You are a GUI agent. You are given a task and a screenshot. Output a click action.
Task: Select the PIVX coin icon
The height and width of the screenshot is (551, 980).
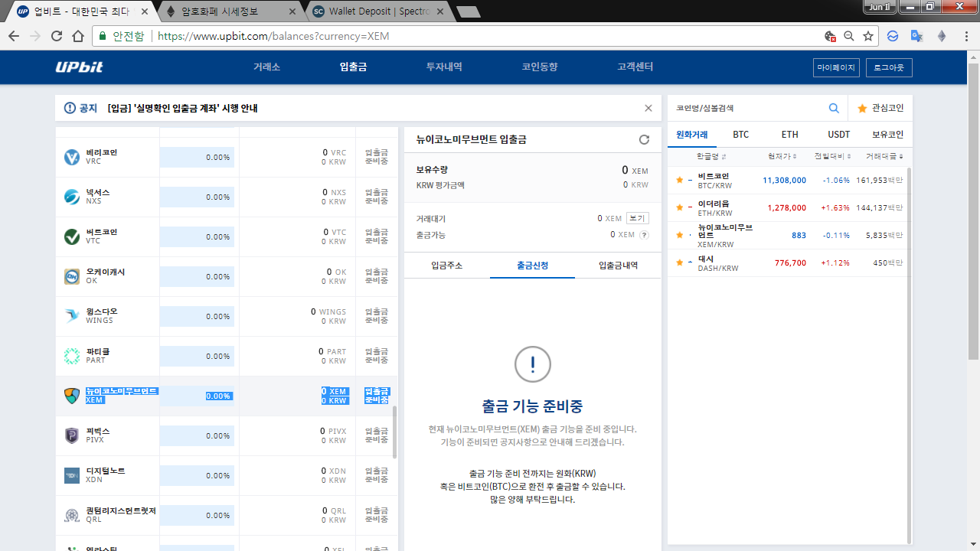[x=72, y=435]
